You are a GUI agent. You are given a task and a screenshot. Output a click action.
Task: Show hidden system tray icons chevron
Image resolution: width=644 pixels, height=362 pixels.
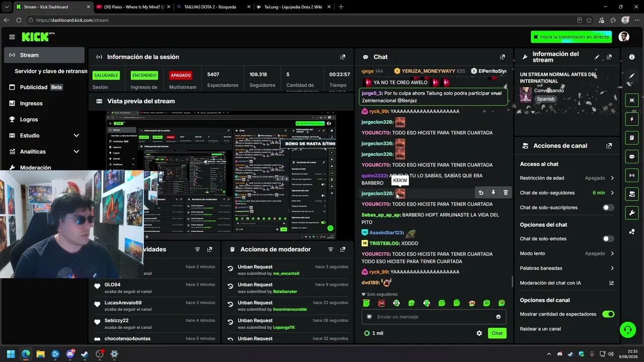(550, 354)
